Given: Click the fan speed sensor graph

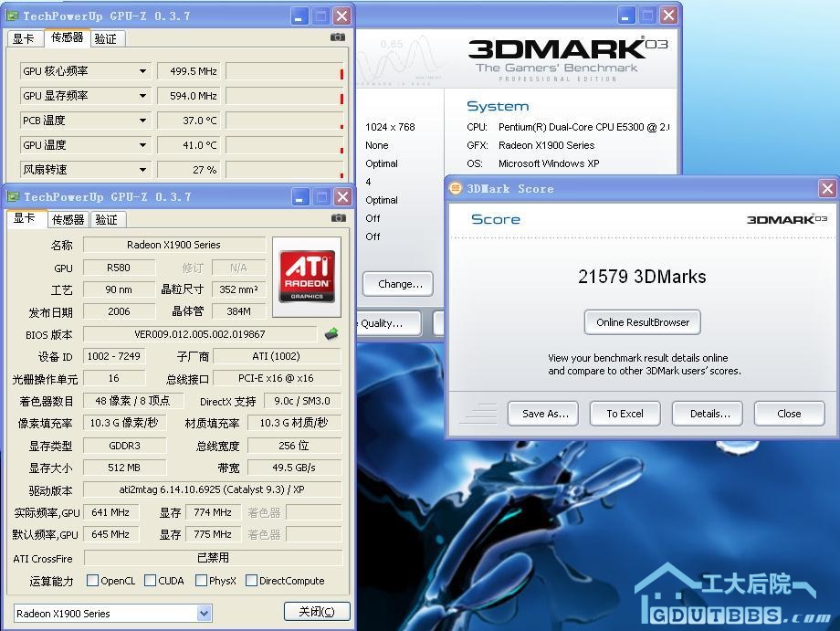Looking at the screenshot, I should (x=285, y=170).
